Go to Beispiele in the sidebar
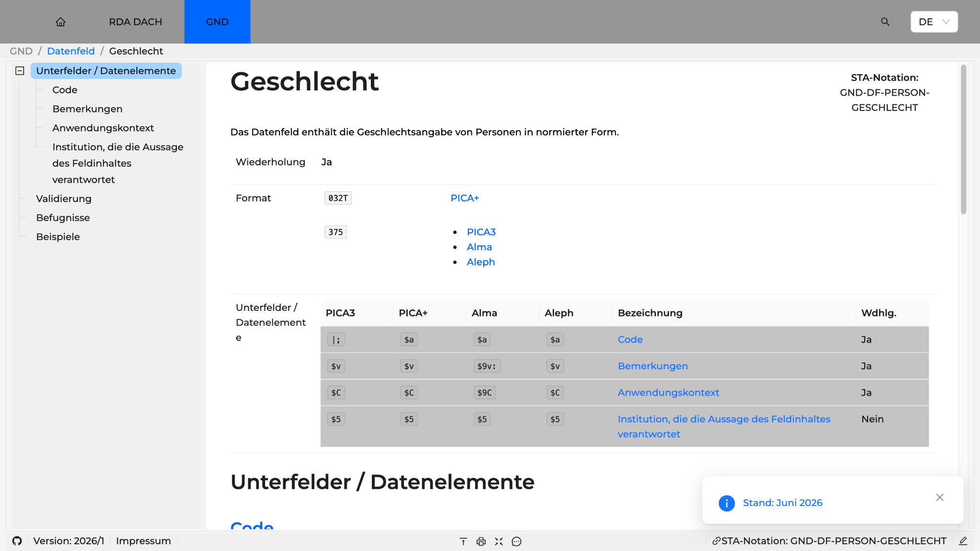980x551 pixels. coord(58,237)
